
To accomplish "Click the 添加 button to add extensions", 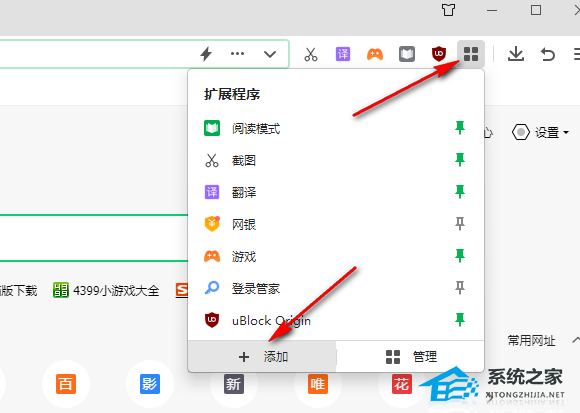I will [262, 357].
